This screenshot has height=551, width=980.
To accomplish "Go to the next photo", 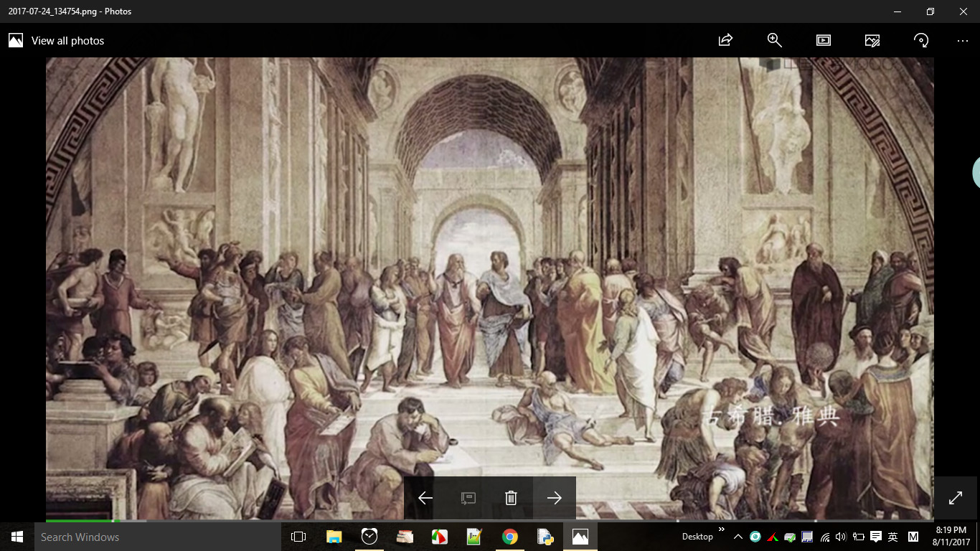I will pos(555,498).
